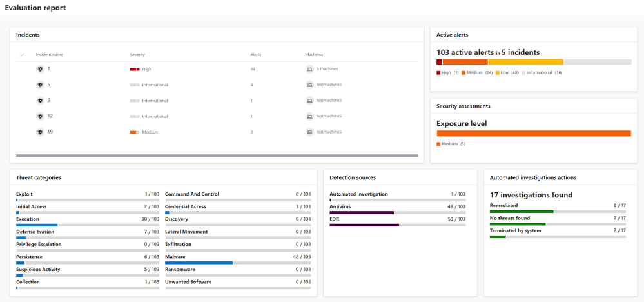Viewport: 644px width, 302px height.
Task: Click the shield icon for incident 19
Action: (x=40, y=132)
